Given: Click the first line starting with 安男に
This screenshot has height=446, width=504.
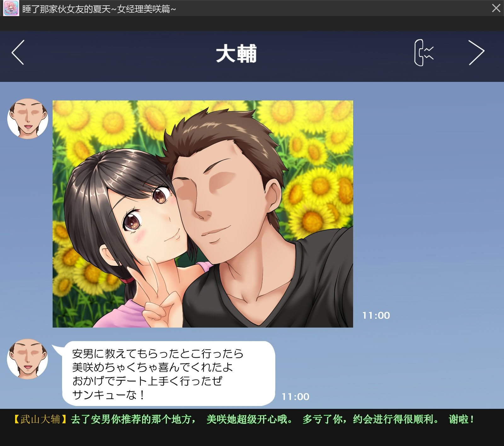Looking at the screenshot, I should click(x=157, y=354).
